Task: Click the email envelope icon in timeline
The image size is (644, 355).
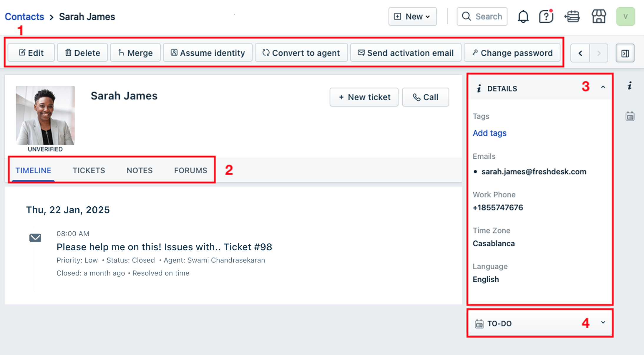Action: 35,238
